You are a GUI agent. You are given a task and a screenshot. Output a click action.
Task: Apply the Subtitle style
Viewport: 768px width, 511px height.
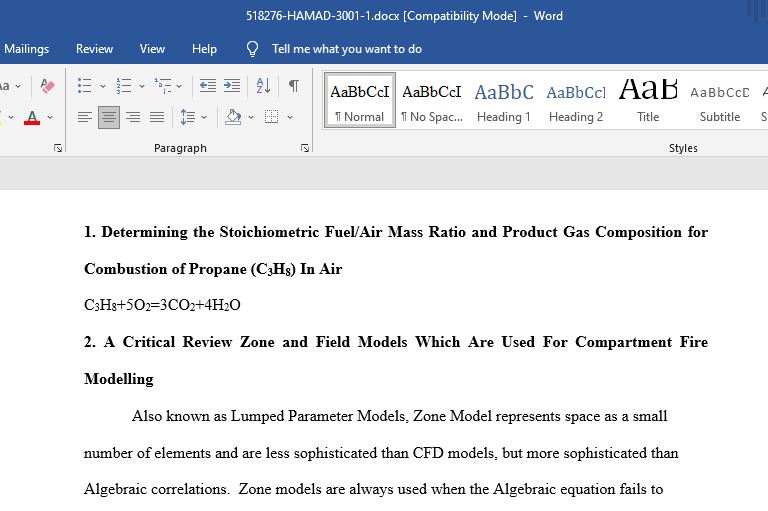click(x=720, y=101)
